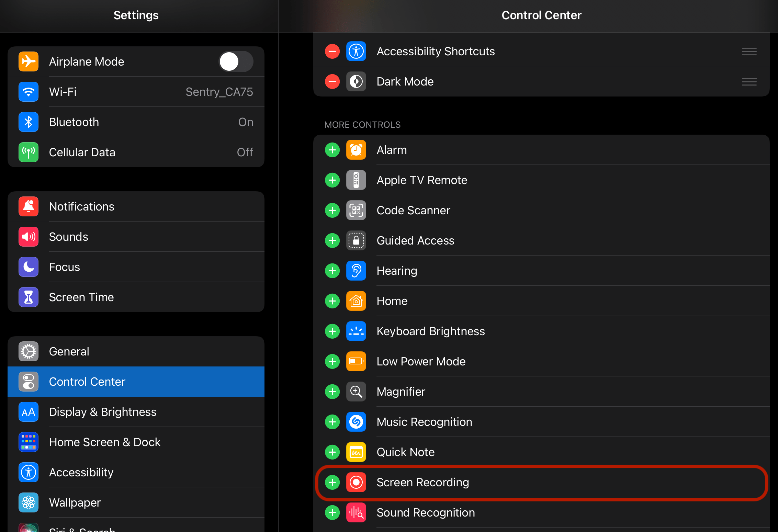The width and height of the screenshot is (778, 532).
Task: Add Alarm to Control Center
Action: [x=332, y=150]
